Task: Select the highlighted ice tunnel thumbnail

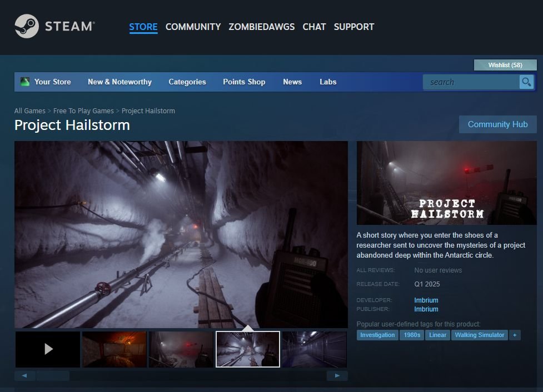Action: [x=248, y=349]
